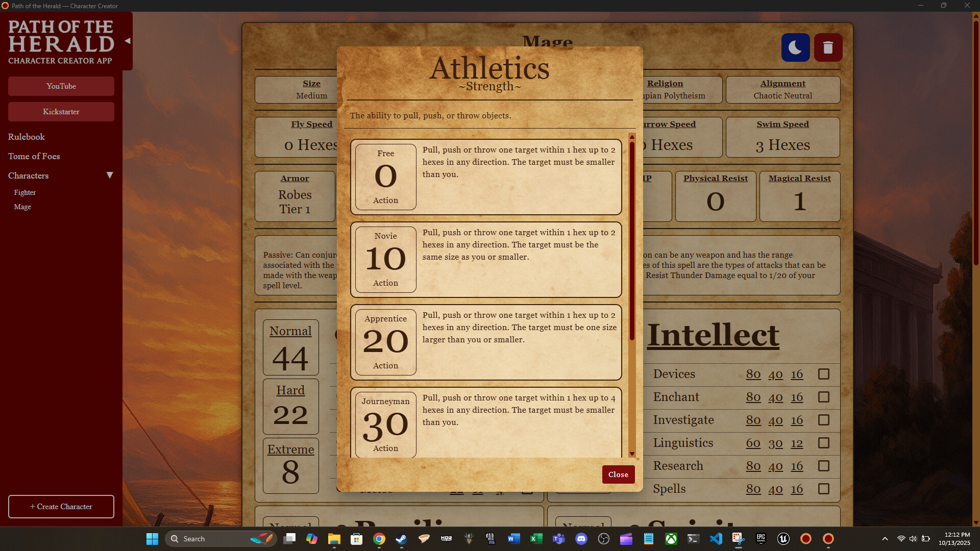The width and height of the screenshot is (980, 551).
Task: Open the YouTube link
Action: pyautogui.click(x=61, y=86)
